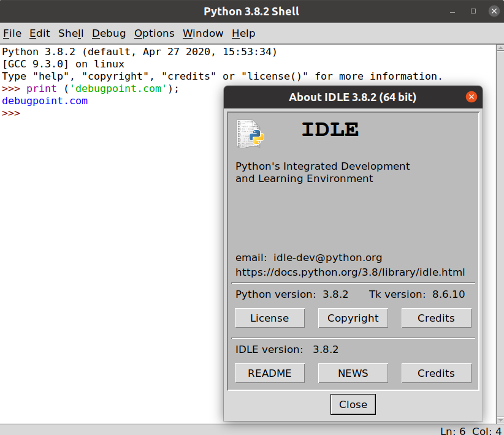
Task: Open the Shell menu
Action: tap(70, 33)
